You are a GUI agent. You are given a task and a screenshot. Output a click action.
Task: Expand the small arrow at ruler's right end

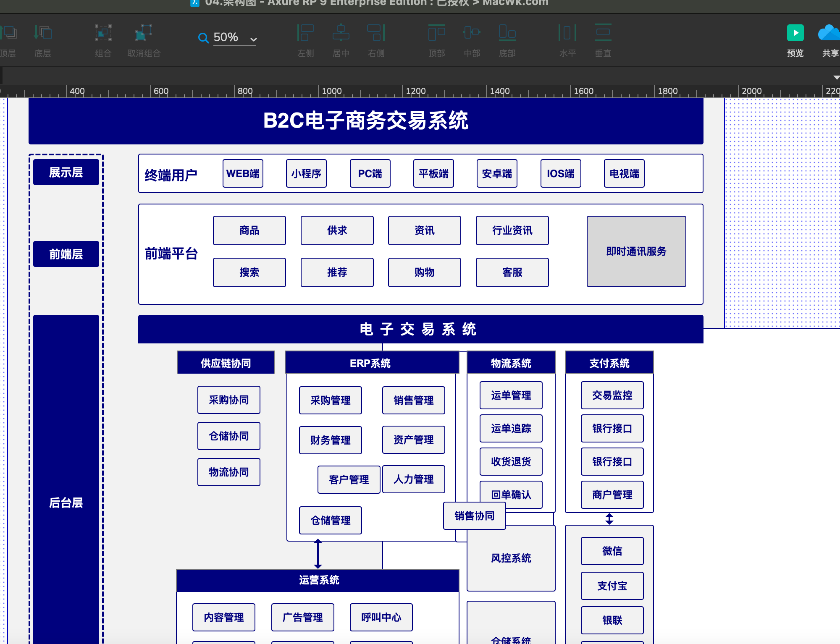[x=836, y=78]
